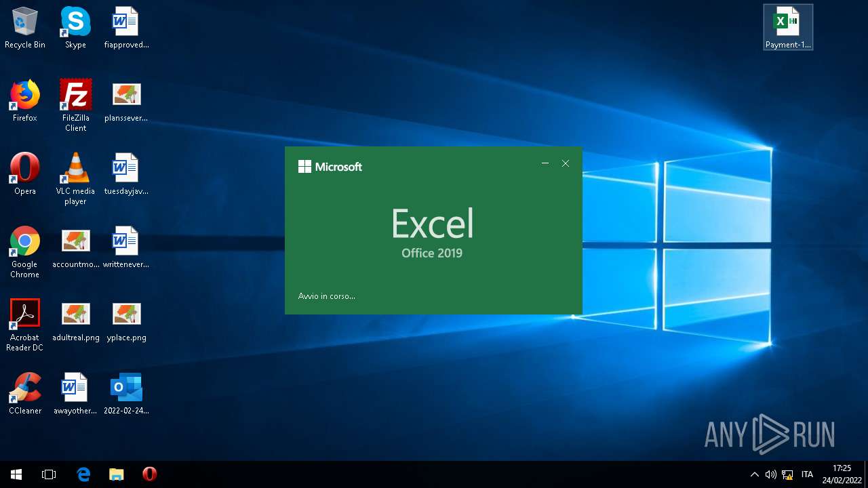This screenshot has width=868, height=488.
Task: Open Opera from the taskbar
Action: pyautogui.click(x=150, y=474)
